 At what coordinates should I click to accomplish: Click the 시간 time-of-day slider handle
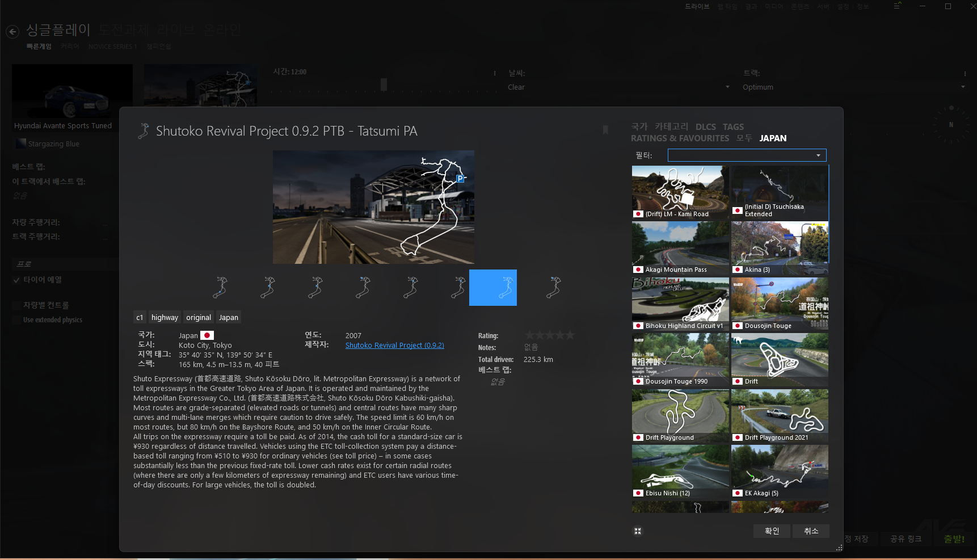click(384, 85)
